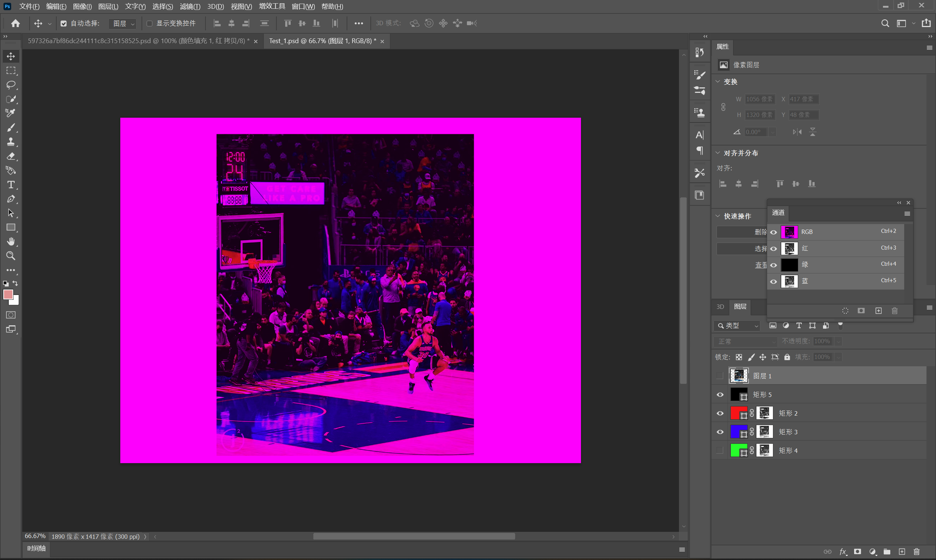Add layer style with fx icon
The width and height of the screenshot is (936, 560).
pos(842,552)
